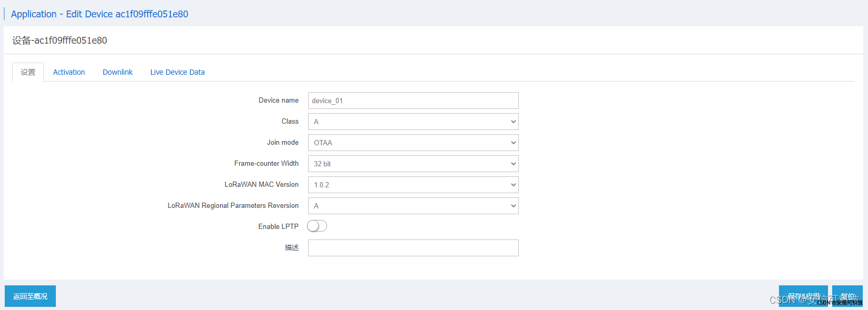Viewport: 868px width, 310px height.
Task: Click the Device name label
Action: point(278,101)
